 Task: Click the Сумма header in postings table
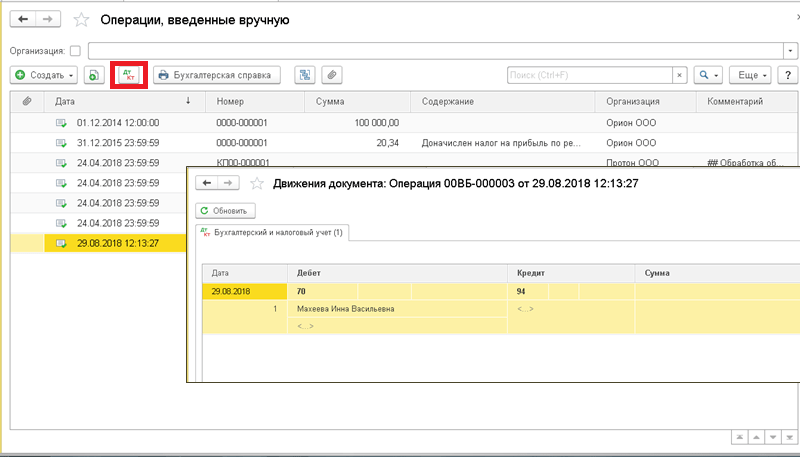(717, 273)
